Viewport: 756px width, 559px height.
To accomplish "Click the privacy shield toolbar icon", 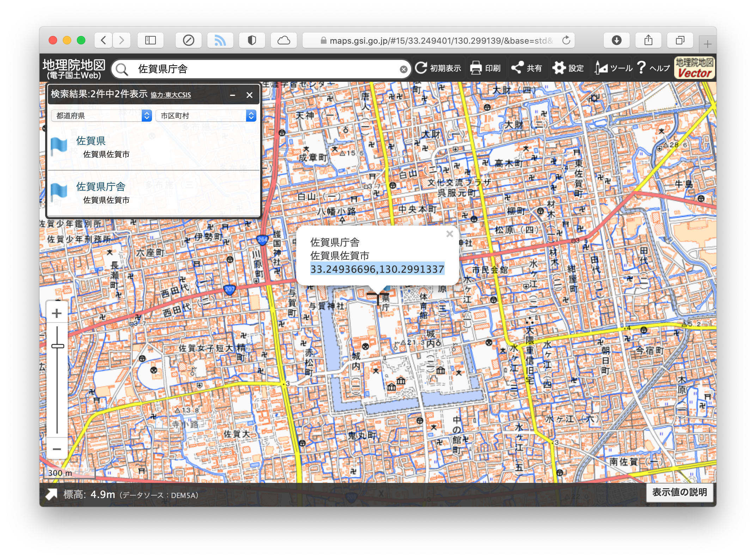I will pos(252,40).
